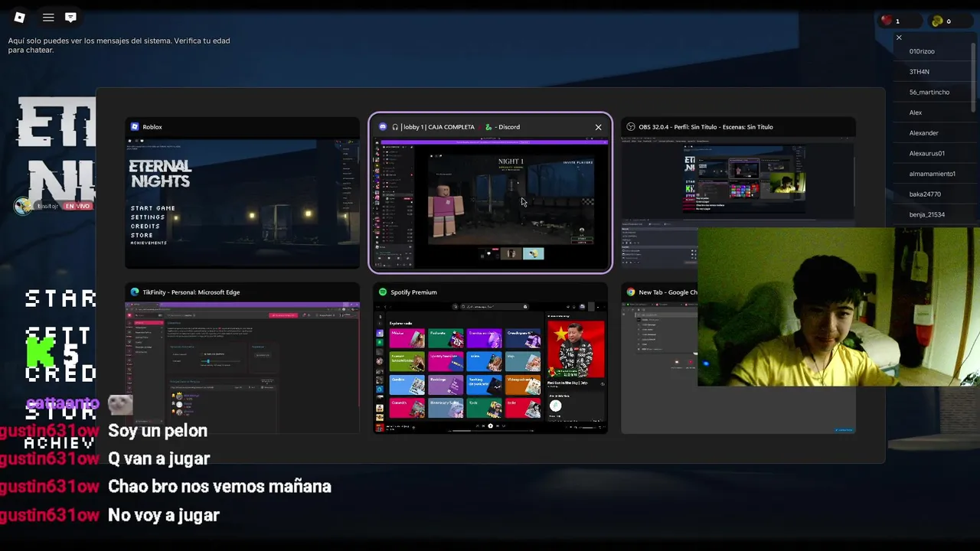Click the Roblox app icon in switcher title
980x551 pixels.
point(135,127)
